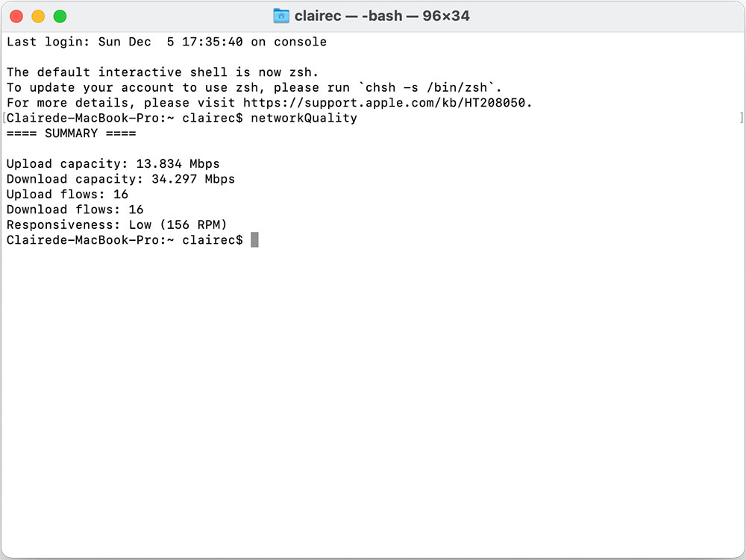Click the 'Download capacity: 34.297 Mbps' line
Screen dimensions: 746x560
[x=120, y=179]
